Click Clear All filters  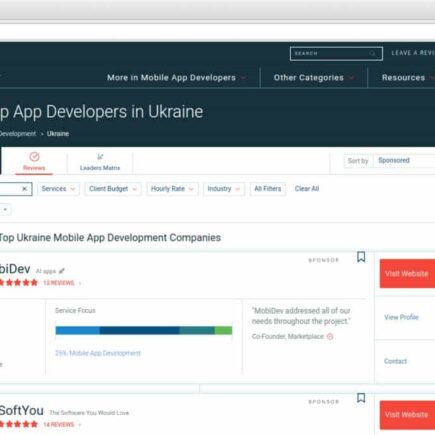(x=307, y=189)
